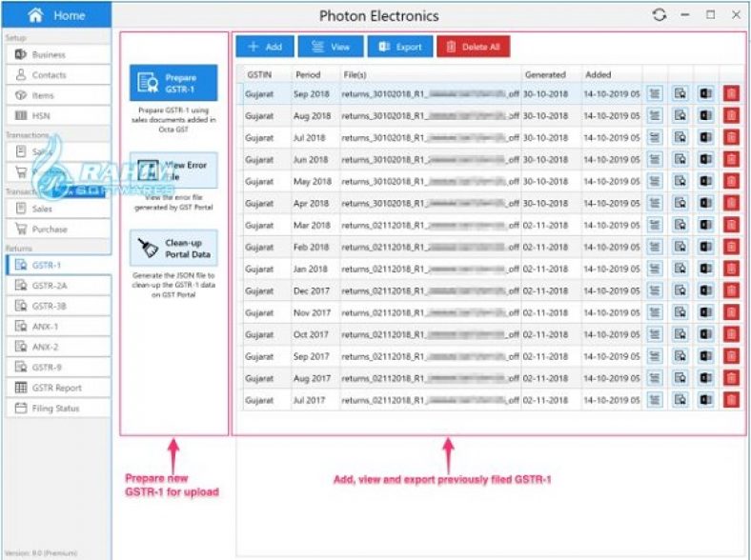This screenshot has height=560, width=751.
Task: Select GSTR-1 under Returns
Action: point(58,265)
